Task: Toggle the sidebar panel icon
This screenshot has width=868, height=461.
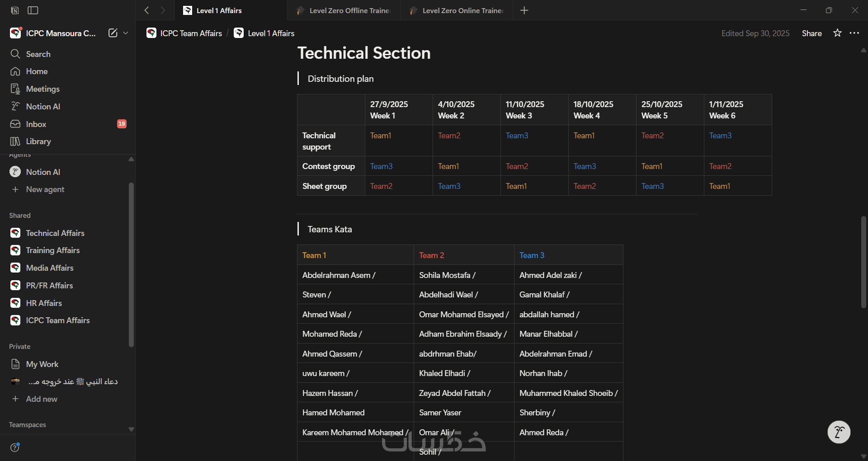Action: 33,10
